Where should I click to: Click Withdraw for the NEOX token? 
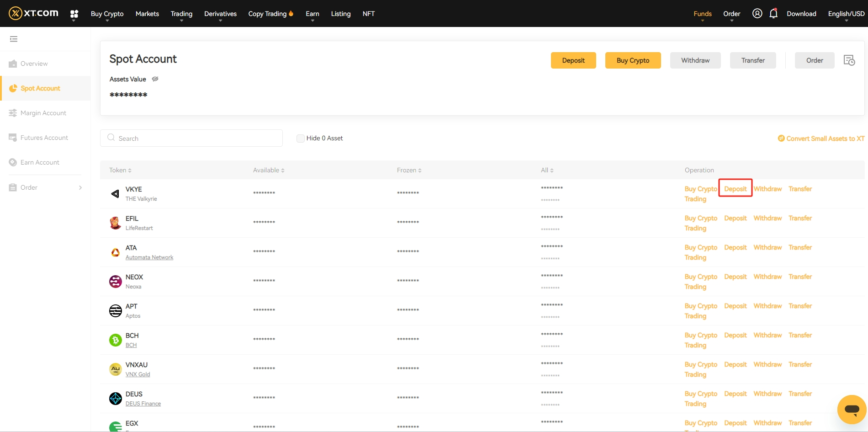click(x=767, y=277)
